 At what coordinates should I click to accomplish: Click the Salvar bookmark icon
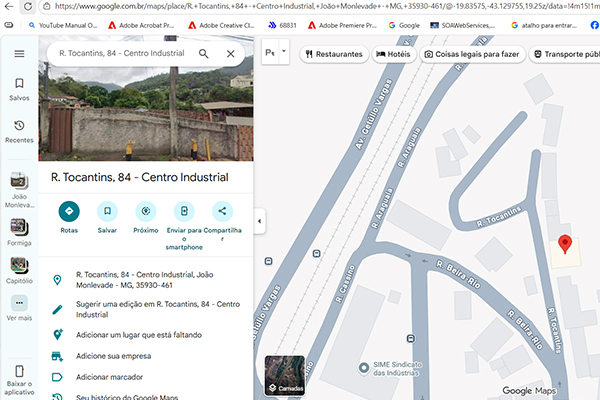coord(108,211)
